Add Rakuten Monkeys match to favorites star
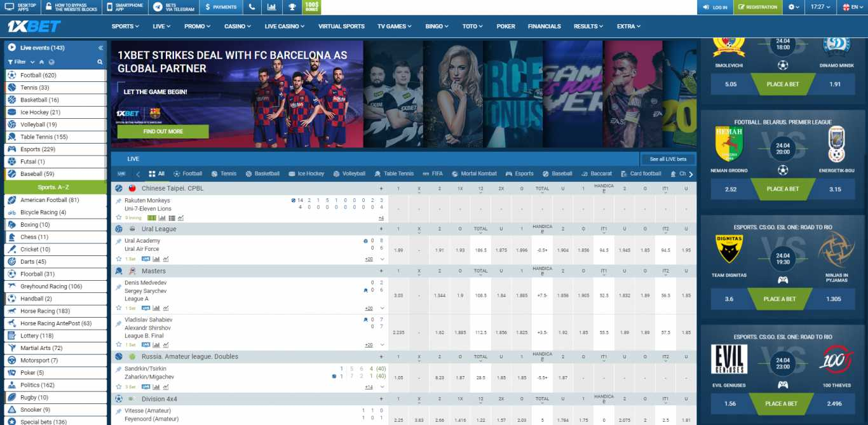Image resolution: width=868 pixels, height=425 pixels. tap(118, 217)
